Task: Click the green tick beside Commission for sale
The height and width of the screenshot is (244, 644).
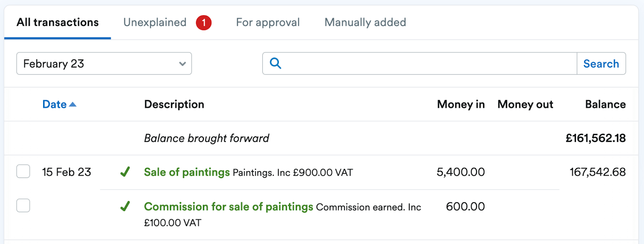Action: point(125,207)
